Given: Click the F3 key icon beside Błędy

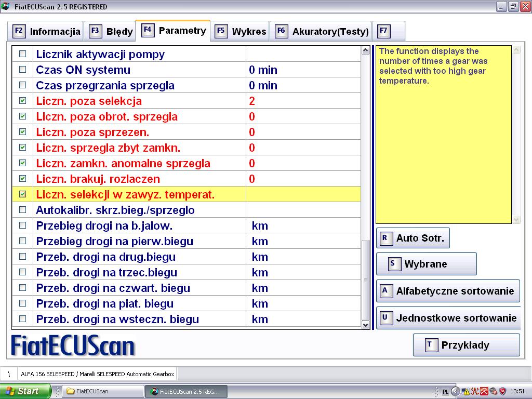Looking at the screenshot, I should (95, 31).
